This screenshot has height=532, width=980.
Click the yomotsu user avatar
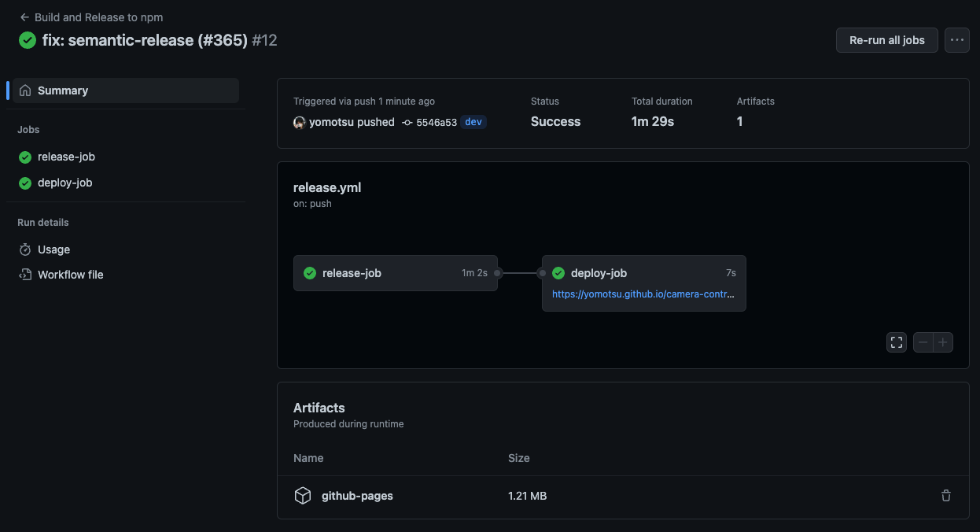[300, 122]
